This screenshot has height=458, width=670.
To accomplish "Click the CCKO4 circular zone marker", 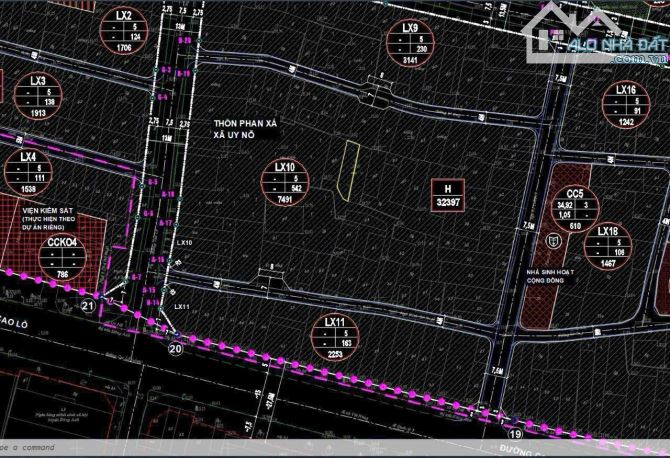I will pyautogui.click(x=62, y=260).
